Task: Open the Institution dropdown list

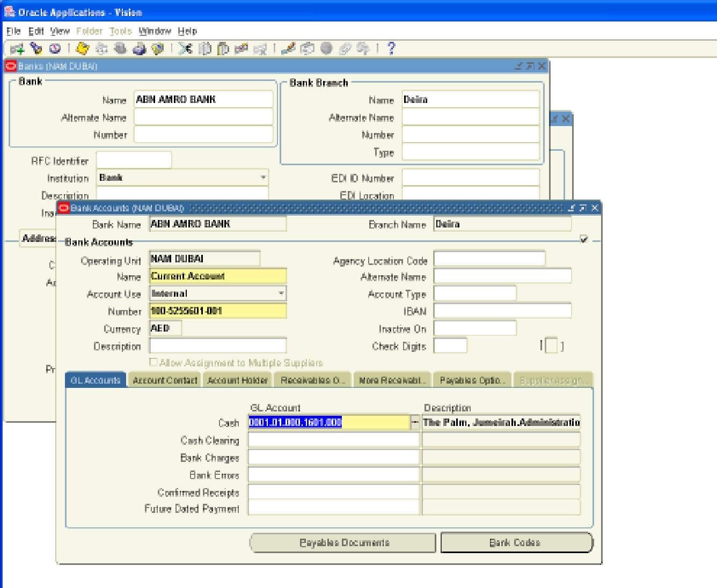Action: pyautogui.click(x=264, y=178)
